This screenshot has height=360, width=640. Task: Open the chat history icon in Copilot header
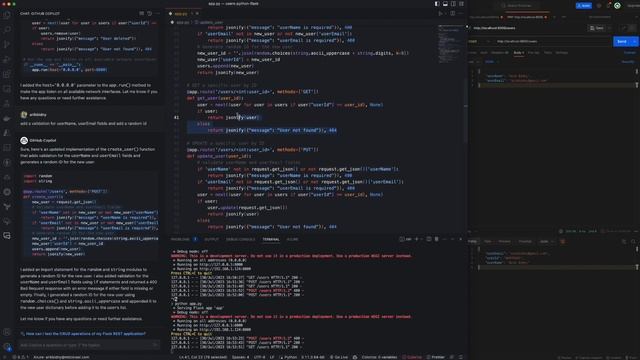tap(149, 13)
